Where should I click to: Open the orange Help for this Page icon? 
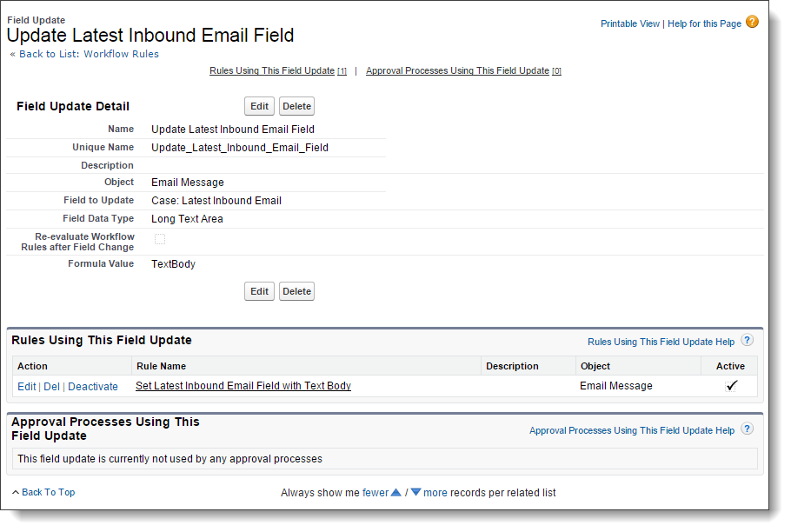pyautogui.click(x=752, y=22)
